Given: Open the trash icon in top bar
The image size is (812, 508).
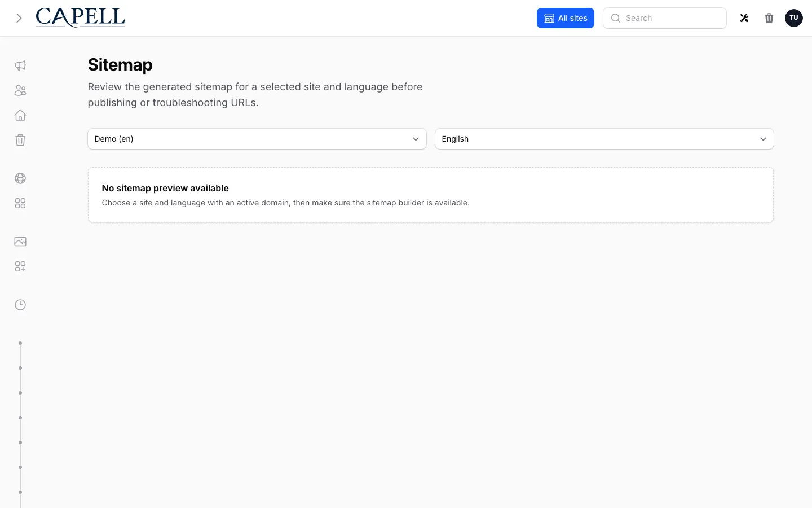Looking at the screenshot, I should tap(769, 18).
